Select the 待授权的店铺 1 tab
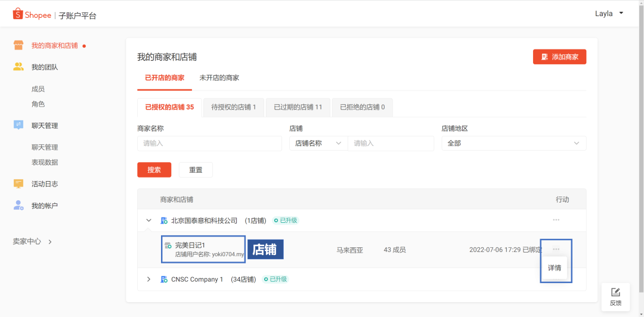The height and width of the screenshot is (317, 644). (x=233, y=107)
